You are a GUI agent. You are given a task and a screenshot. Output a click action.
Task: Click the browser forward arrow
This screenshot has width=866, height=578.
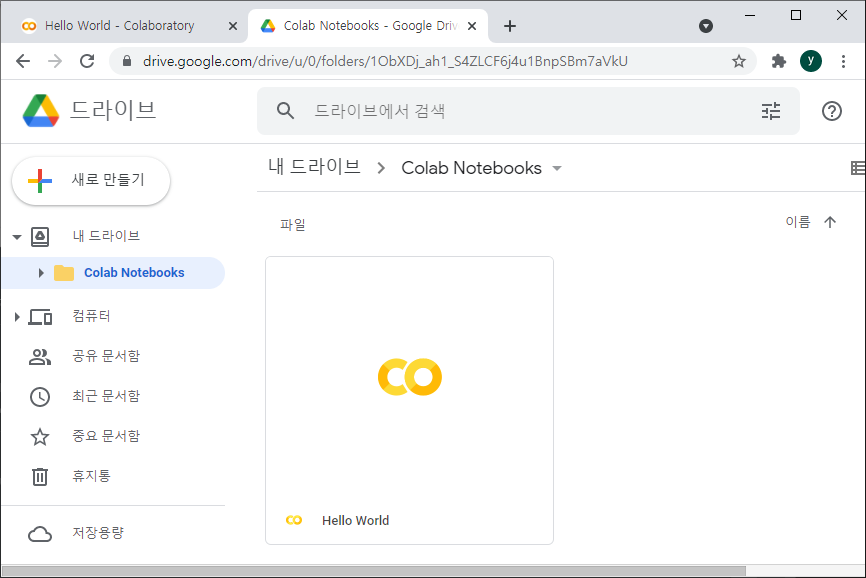point(55,61)
